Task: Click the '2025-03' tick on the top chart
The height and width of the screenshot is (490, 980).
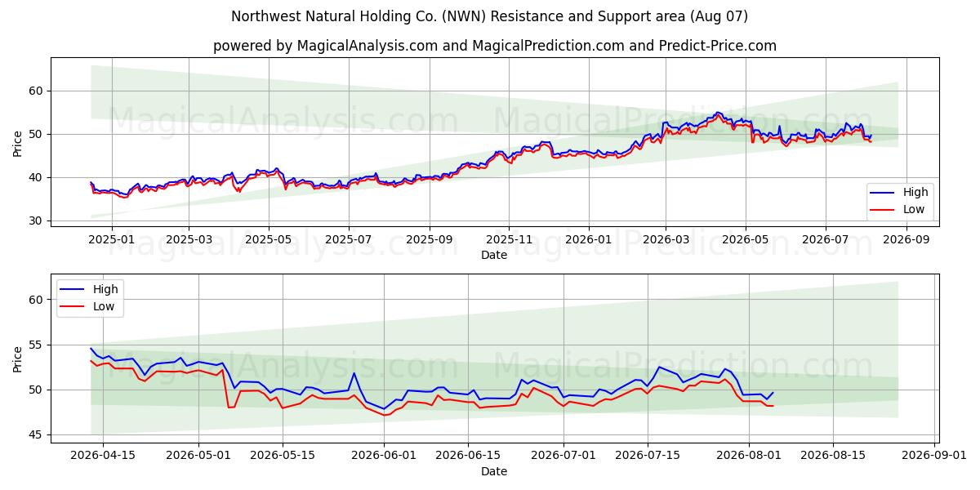Action: [189, 239]
